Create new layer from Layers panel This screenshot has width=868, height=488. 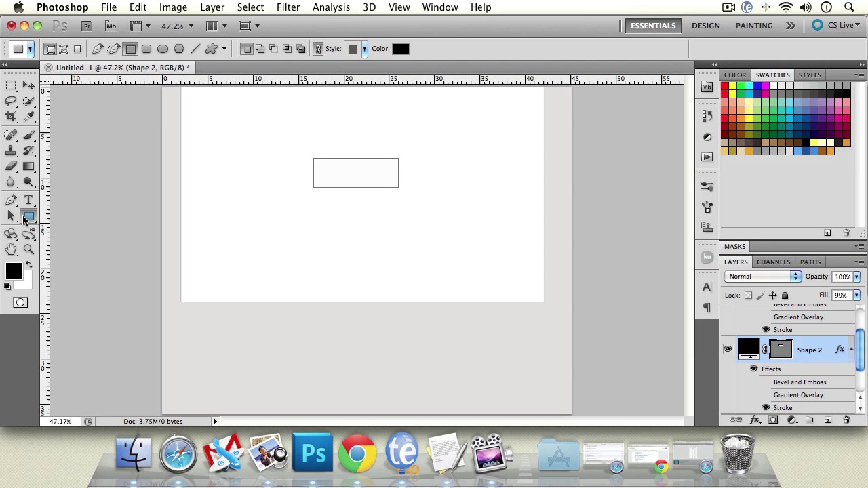828,420
